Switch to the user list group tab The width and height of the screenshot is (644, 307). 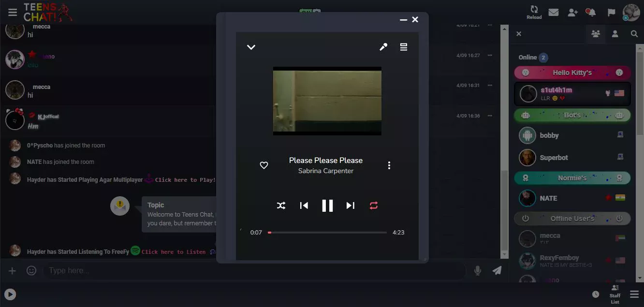pyautogui.click(x=596, y=34)
